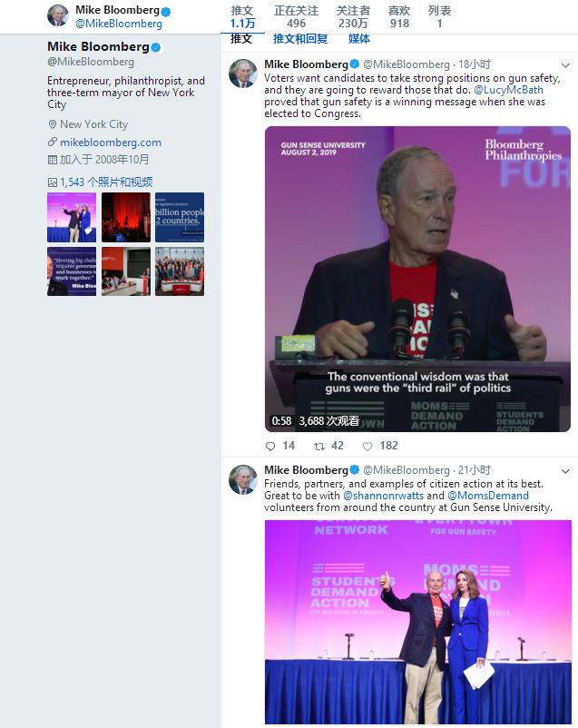The image size is (578, 728).
Task: Open the 正在关注 496 following list
Action: pos(296,17)
